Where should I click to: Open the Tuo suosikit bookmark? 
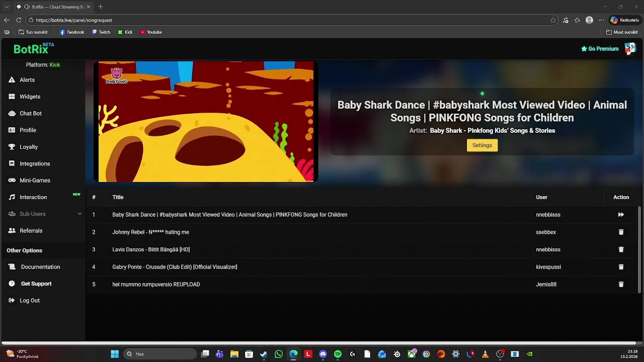(x=33, y=32)
